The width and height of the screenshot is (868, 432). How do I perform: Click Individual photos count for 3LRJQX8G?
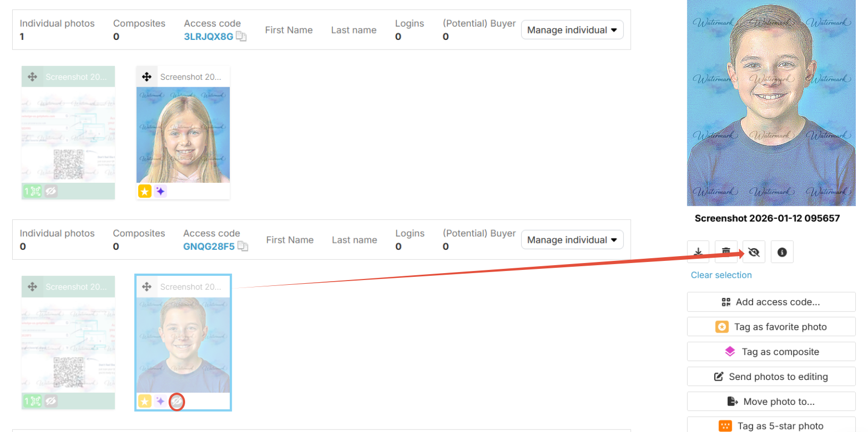tap(22, 37)
